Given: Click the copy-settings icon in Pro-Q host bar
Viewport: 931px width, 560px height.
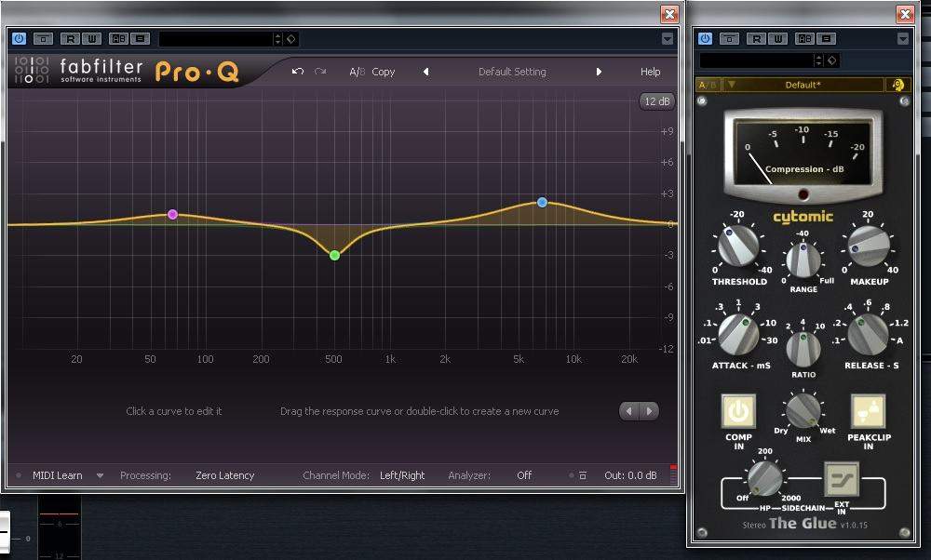Looking at the screenshot, I should 141,39.
